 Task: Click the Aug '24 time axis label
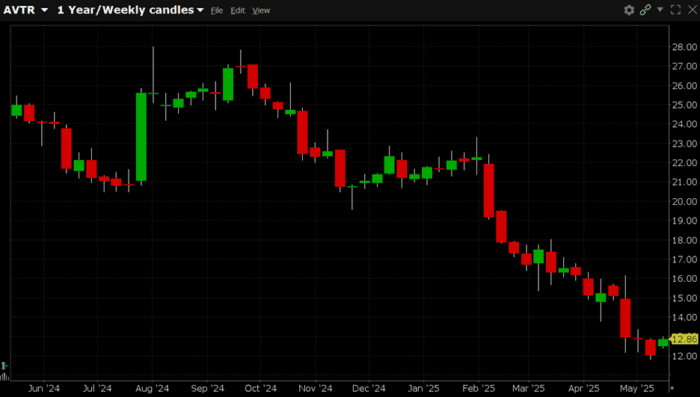point(152,388)
